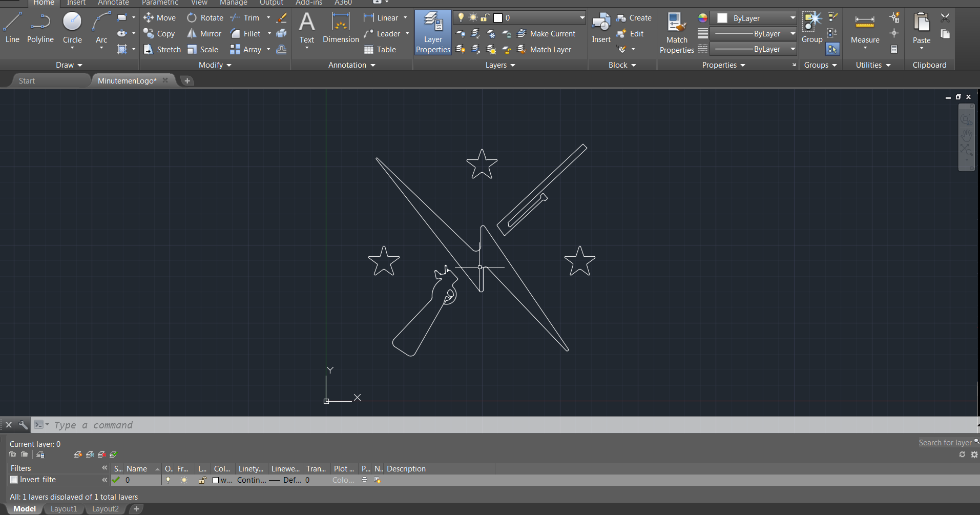Open the layer selection dropdown
980x515 pixels.
point(519,18)
